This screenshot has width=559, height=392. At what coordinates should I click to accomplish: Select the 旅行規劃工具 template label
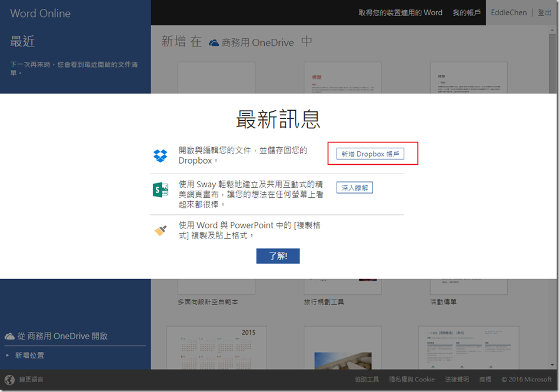pyautogui.click(x=324, y=302)
